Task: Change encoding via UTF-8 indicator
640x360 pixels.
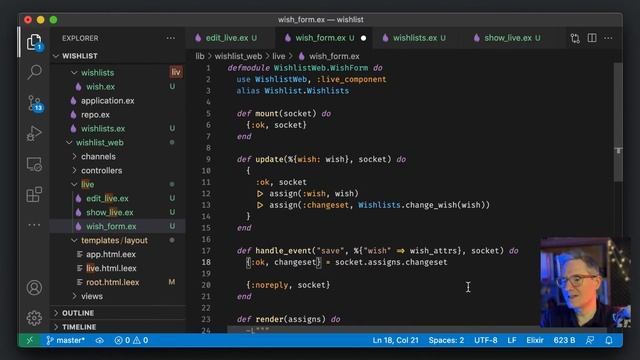Action: point(485,340)
